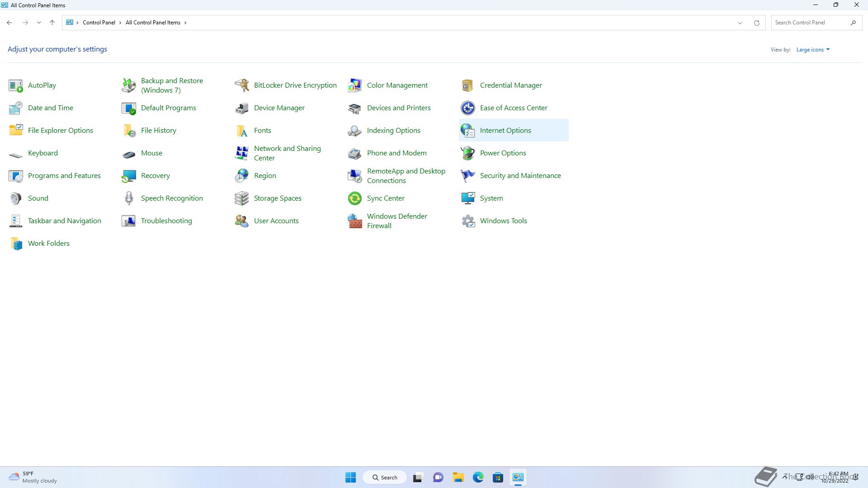868x488 pixels.
Task: Go back with the Back arrow
Action: point(9,23)
